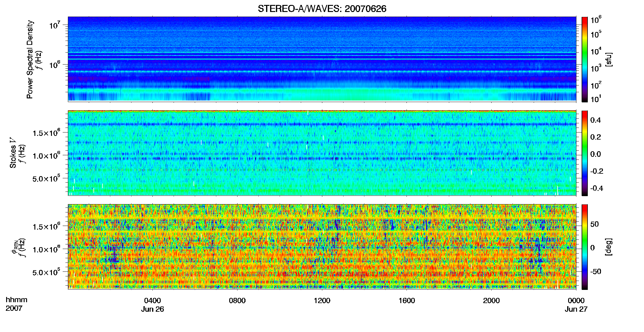
Task: Click the 2000 time axis label
Action: click(491, 300)
